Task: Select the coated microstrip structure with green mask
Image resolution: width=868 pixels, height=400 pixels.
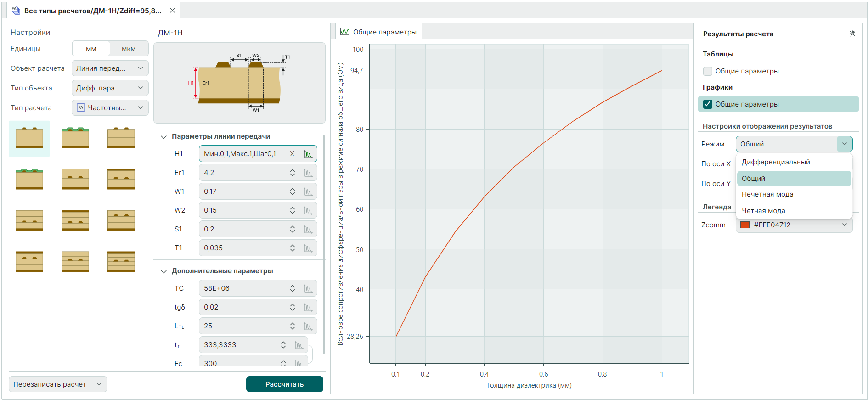Action: click(75, 138)
